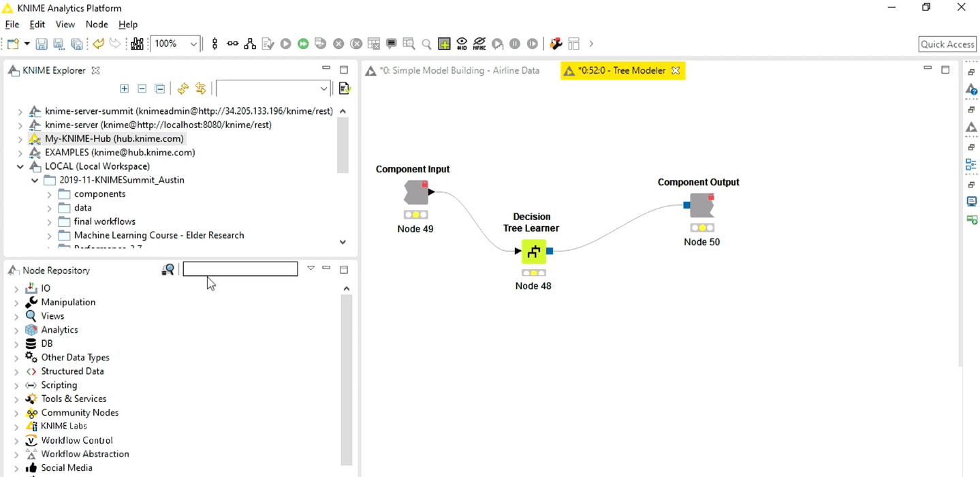Click the Node Repository fuzzy search icon
This screenshot has height=477, width=980.
click(168, 270)
